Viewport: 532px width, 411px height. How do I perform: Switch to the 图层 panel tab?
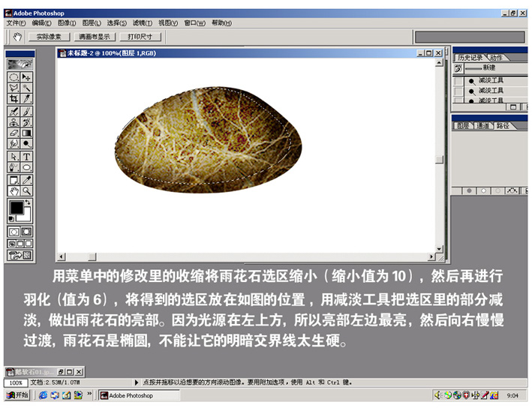click(463, 126)
